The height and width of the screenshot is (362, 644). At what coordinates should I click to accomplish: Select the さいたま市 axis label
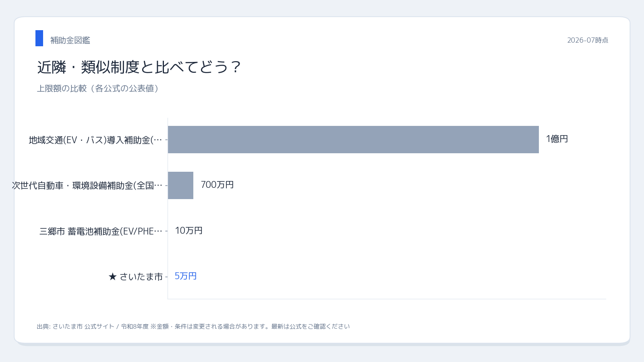point(141,277)
